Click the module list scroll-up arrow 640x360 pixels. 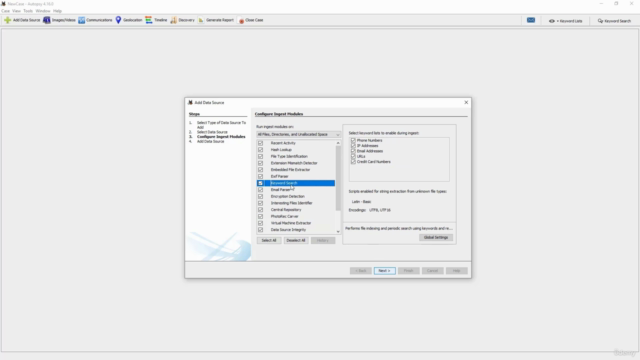[338, 143]
